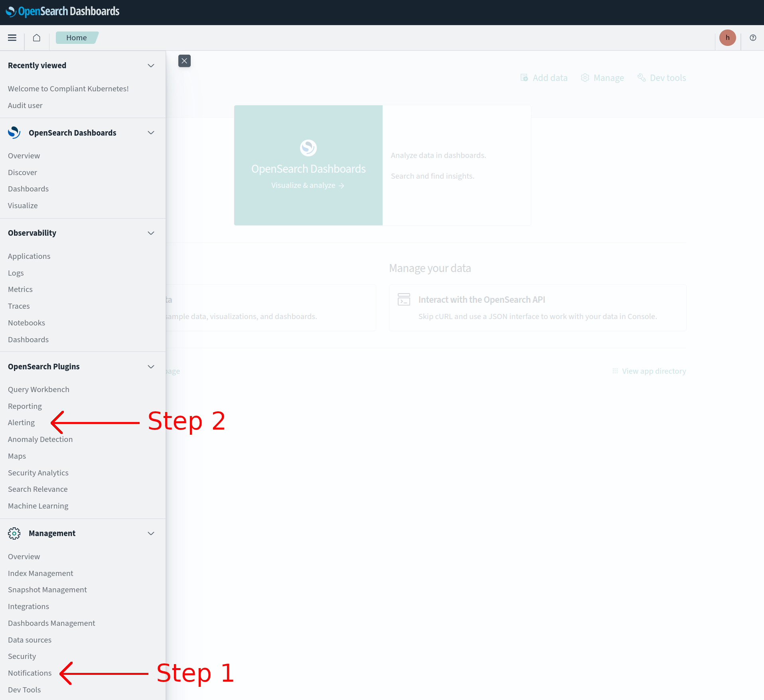Collapse the OpenSearch Plugins section
764x700 pixels.
click(151, 367)
